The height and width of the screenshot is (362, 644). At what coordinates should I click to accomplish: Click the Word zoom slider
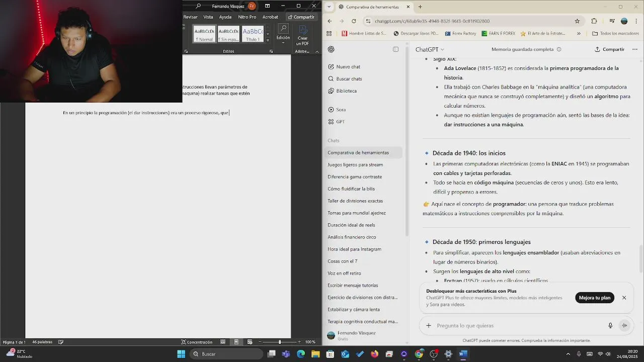(280, 342)
